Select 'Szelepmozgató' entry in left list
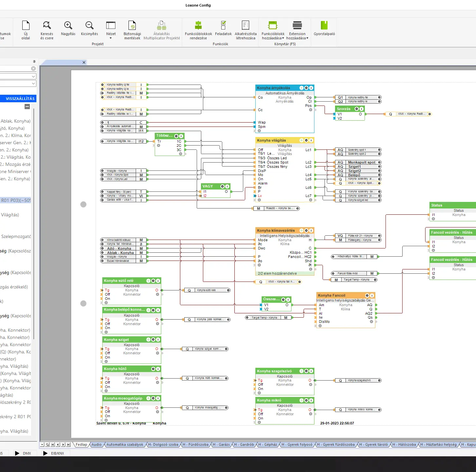The height and width of the screenshot is (472, 476). pyautogui.click(x=16, y=236)
